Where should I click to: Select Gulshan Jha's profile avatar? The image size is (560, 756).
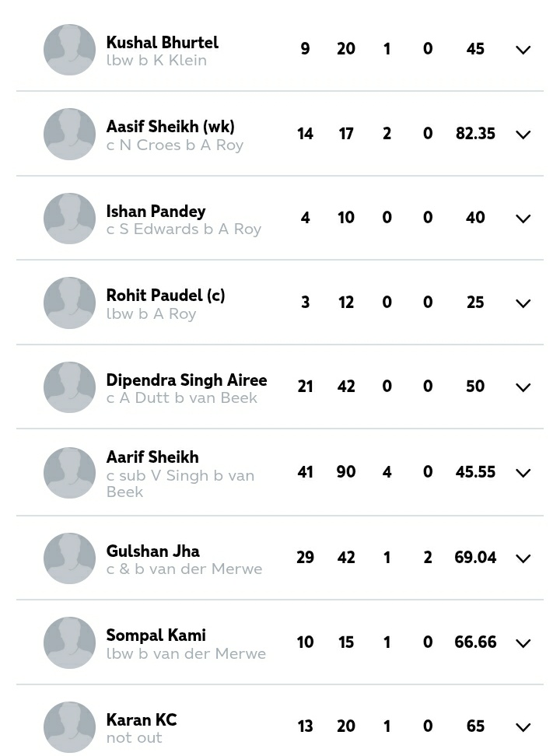click(69, 558)
